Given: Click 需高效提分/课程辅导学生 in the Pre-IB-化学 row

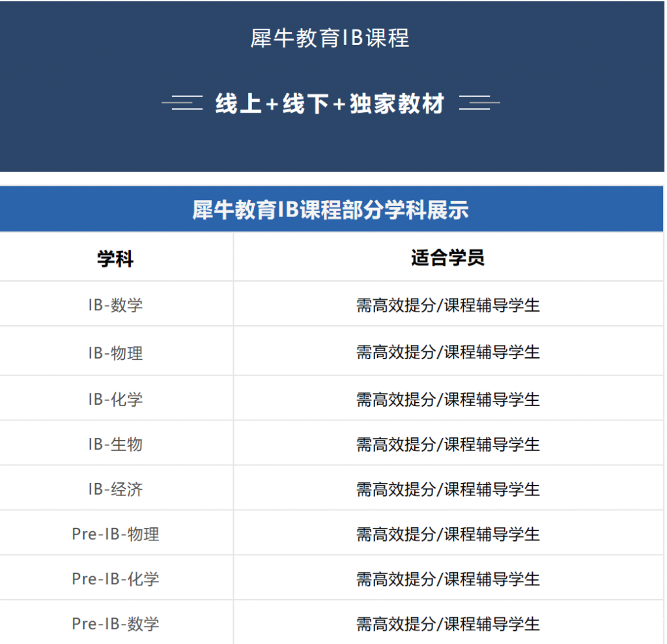Looking at the screenshot, I should coord(448,579).
